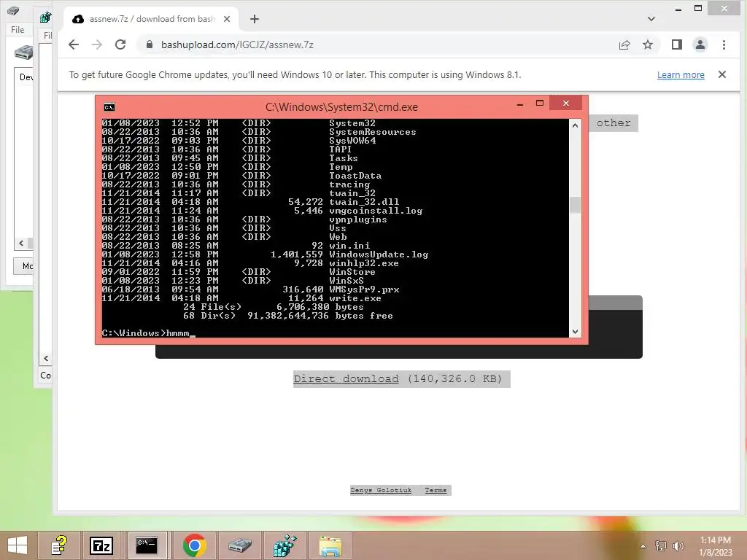Expand Chrome tab search chevron
The width and height of the screenshot is (747, 560).
[x=651, y=19]
